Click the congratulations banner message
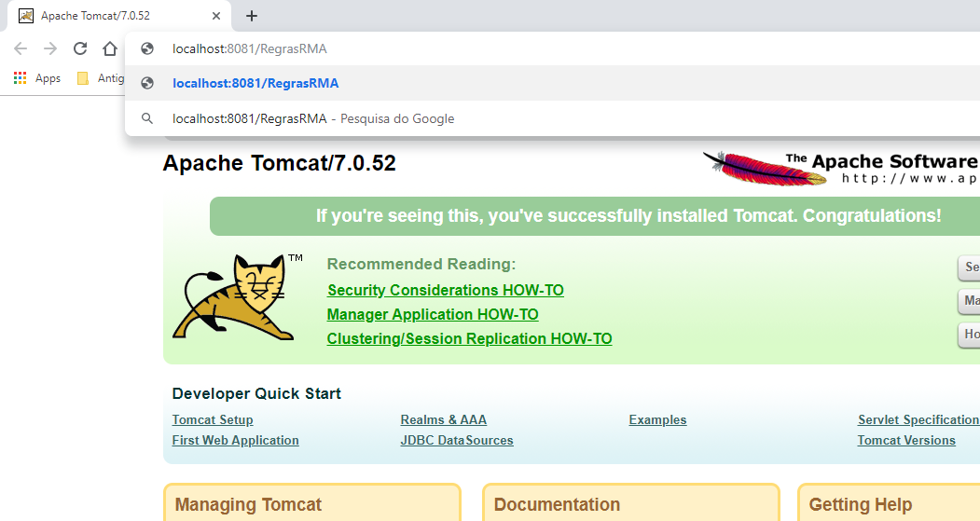Screen dimensions: 980x521 [628, 215]
